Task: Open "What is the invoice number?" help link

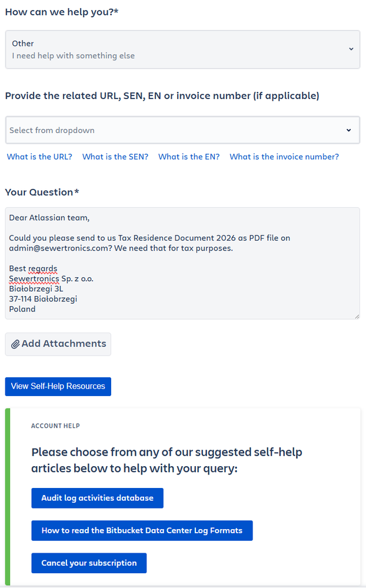Action: click(x=284, y=157)
